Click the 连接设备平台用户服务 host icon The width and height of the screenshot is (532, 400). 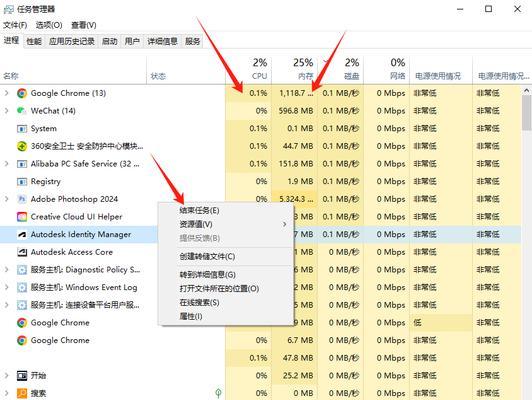22,305
